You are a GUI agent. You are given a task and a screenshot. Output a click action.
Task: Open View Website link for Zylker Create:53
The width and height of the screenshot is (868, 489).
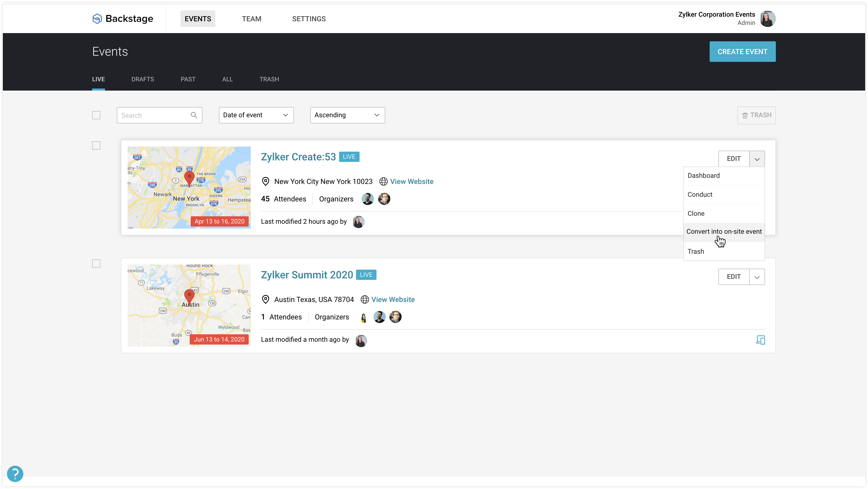(x=411, y=182)
